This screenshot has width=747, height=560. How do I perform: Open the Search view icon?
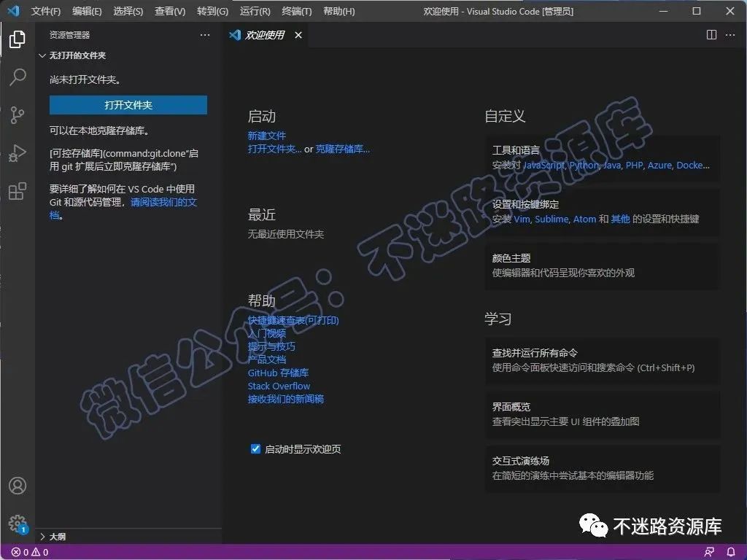pos(18,77)
